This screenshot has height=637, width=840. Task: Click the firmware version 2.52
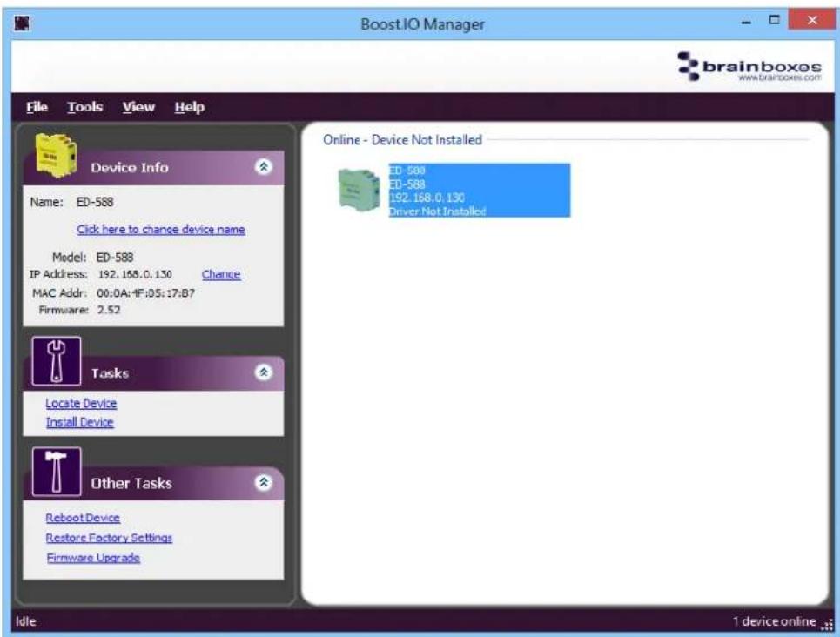[x=109, y=310]
